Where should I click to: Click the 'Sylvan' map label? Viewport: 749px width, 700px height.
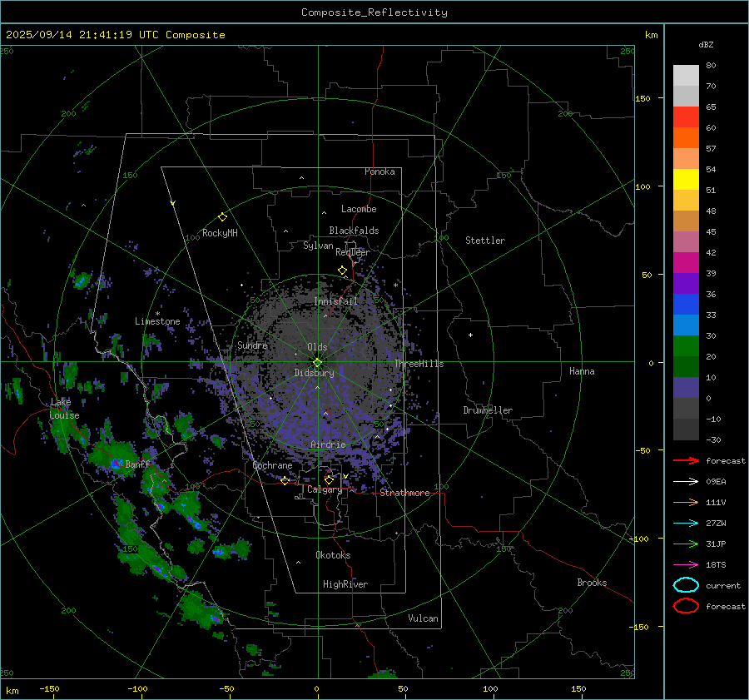(x=318, y=246)
